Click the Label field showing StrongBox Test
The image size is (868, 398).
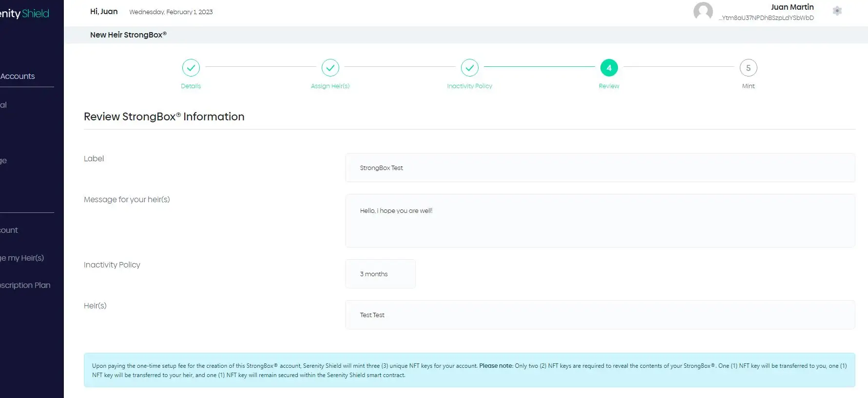[x=599, y=168]
